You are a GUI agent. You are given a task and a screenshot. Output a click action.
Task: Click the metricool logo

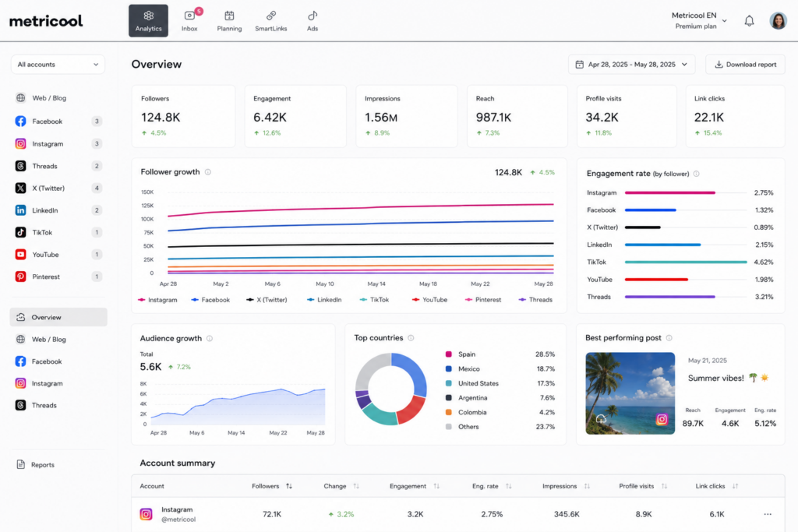click(46, 21)
